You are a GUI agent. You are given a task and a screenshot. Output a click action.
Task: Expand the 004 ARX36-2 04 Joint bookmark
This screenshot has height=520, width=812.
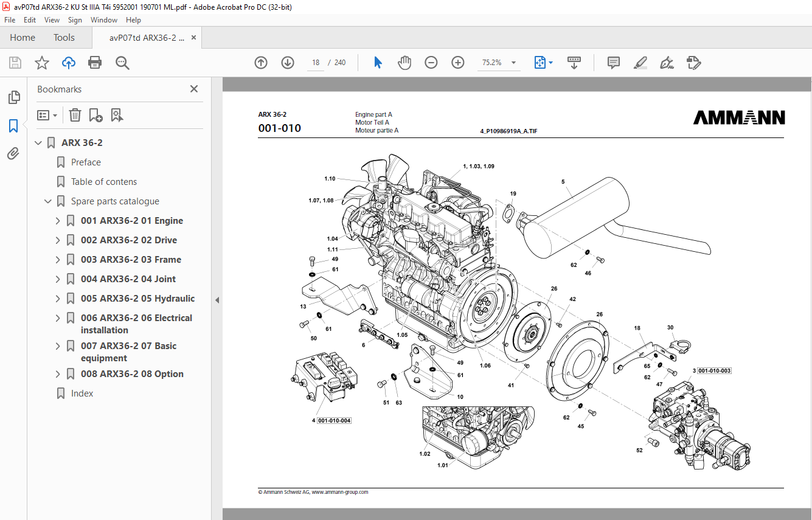[58, 279]
